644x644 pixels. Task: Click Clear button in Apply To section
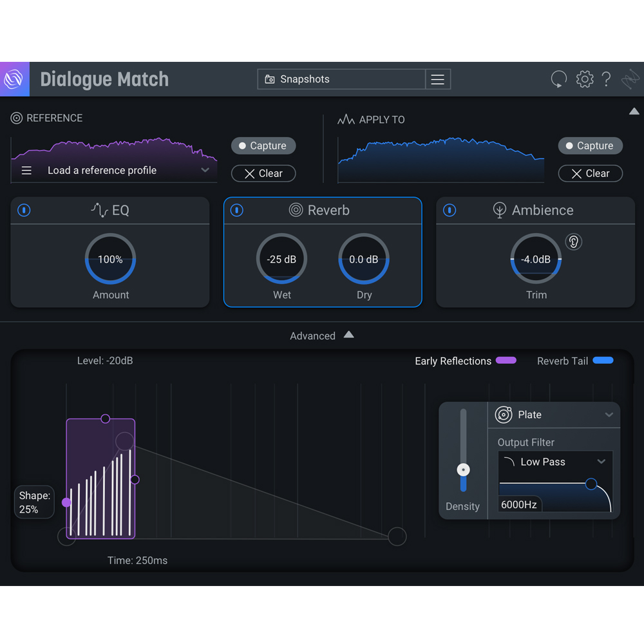[x=590, y=173]
